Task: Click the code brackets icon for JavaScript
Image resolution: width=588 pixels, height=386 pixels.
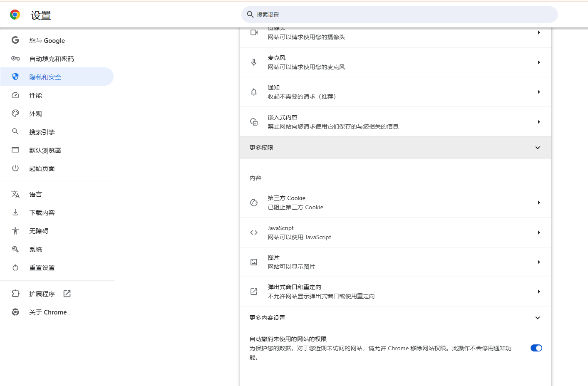Action: [254, 233]
